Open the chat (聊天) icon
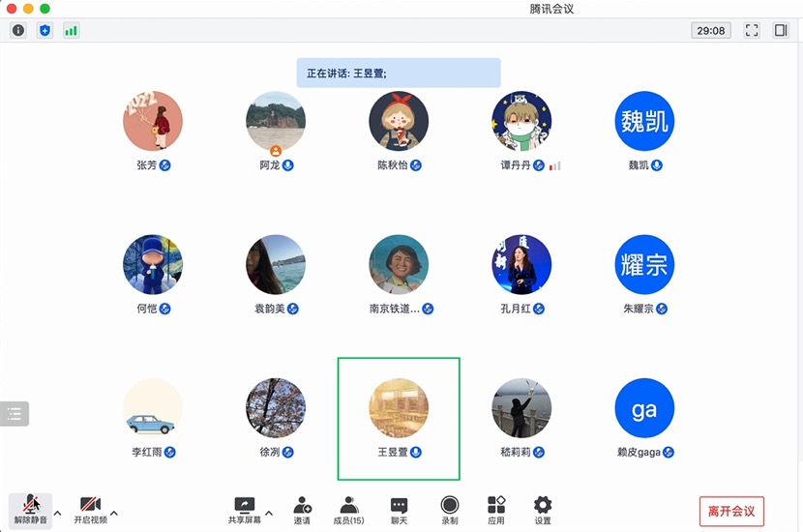The width and height of the screenshot is (803, 532). click(399, 510)
